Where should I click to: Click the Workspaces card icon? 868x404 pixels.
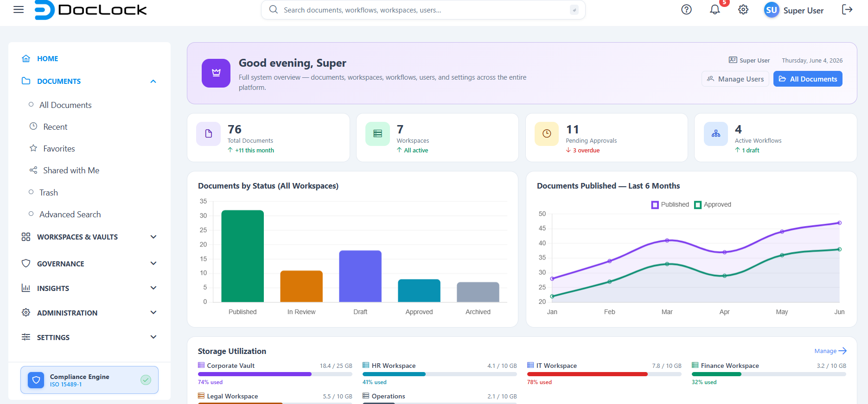point(377,134)
